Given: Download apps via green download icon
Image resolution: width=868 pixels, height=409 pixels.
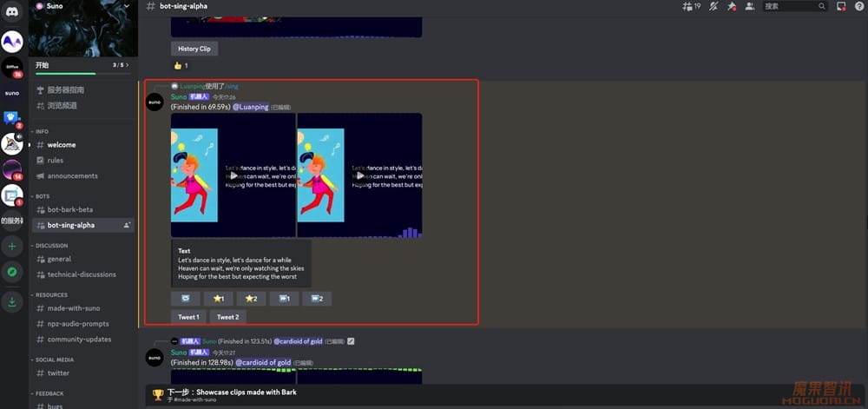Looking at the screenshot, I should 11,301.
